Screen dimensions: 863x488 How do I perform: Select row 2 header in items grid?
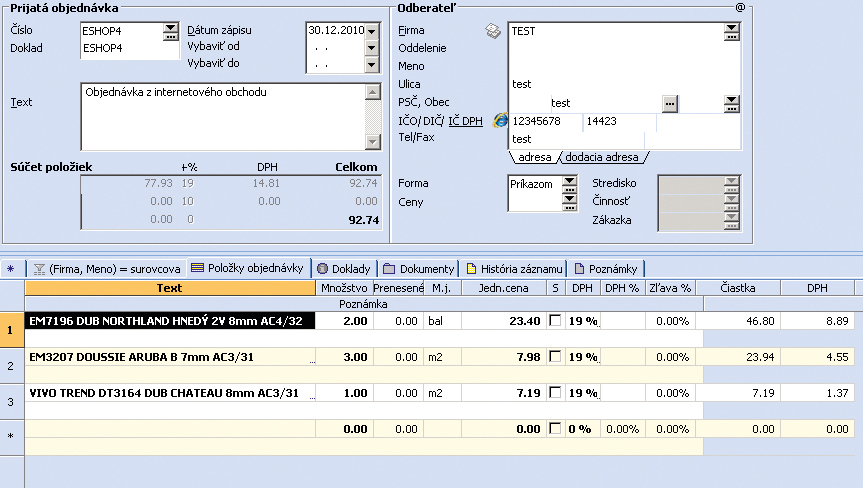click(x=12, y=365)
